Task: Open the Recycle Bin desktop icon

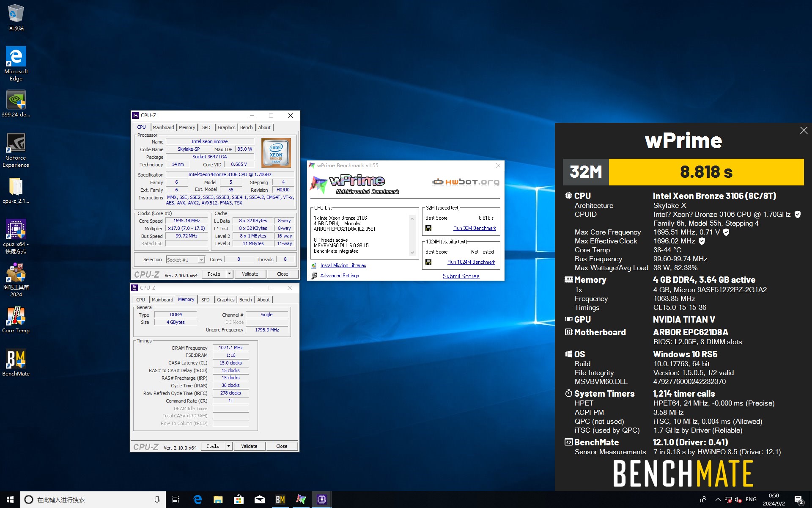Action: point(16,17)
